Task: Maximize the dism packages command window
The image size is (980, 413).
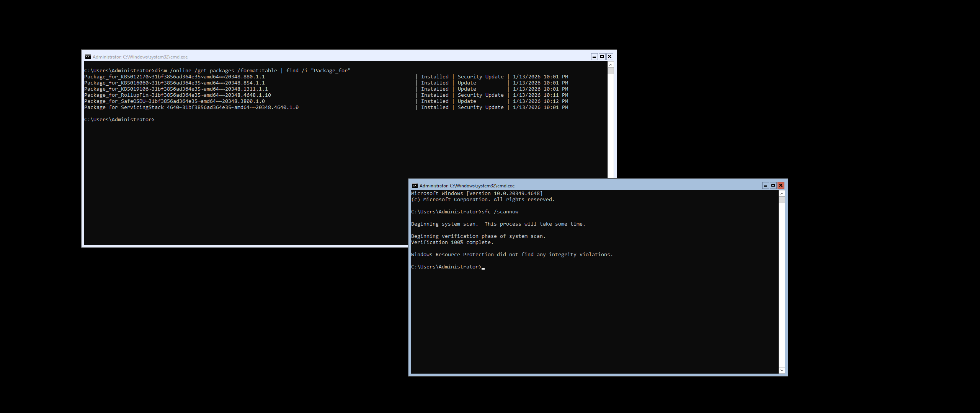Action: [x=602, y=57]
